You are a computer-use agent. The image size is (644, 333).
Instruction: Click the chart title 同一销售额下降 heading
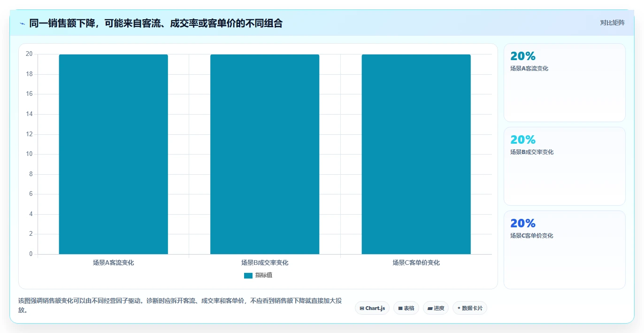click(x=156, y=23)
